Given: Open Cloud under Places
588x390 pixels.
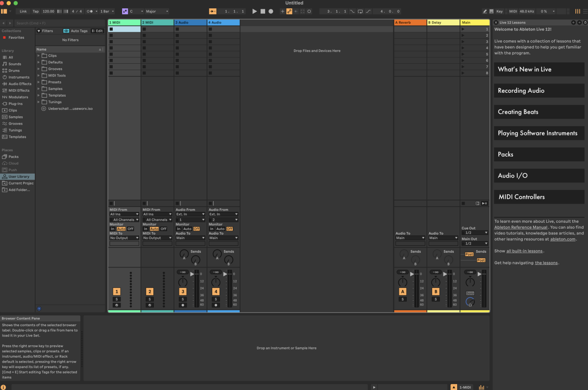Looking at the screenshot, I should (13, 163).
